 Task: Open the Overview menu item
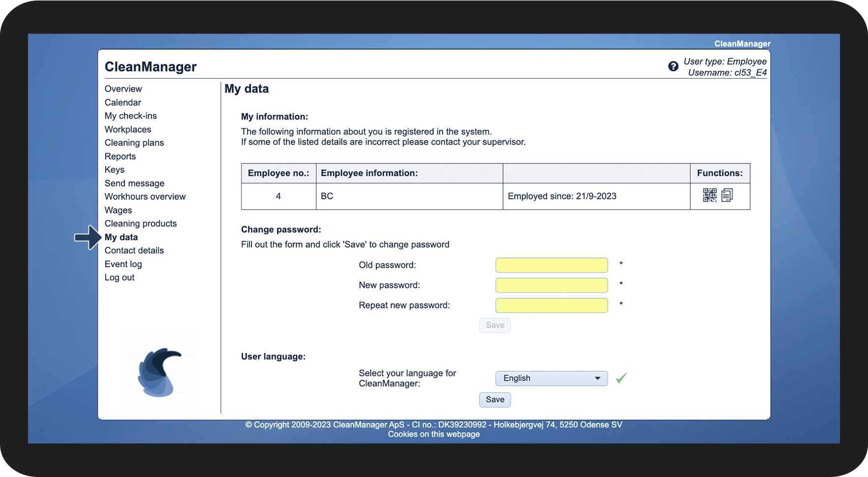pos(123,89)
